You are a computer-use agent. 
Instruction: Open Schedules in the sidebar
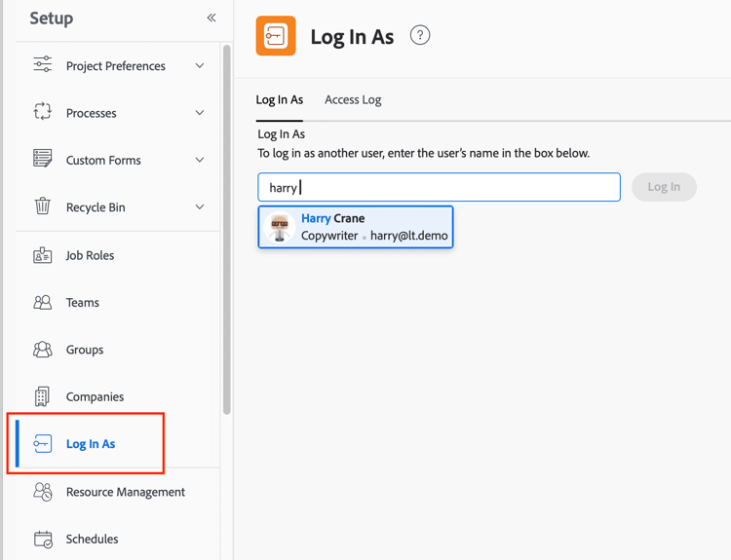pyautogui.click(x=92, y=539)
